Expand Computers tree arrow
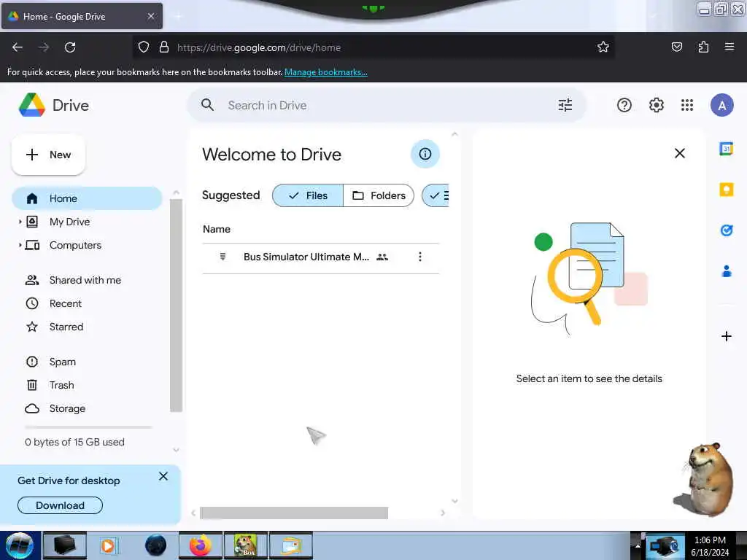 click(x=20, y=245)
